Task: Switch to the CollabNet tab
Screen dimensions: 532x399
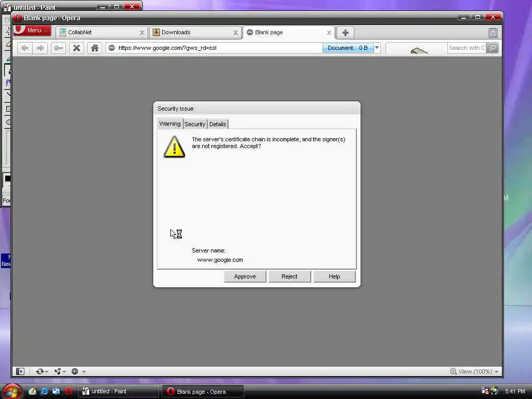Action: click(x=101, y=33)
